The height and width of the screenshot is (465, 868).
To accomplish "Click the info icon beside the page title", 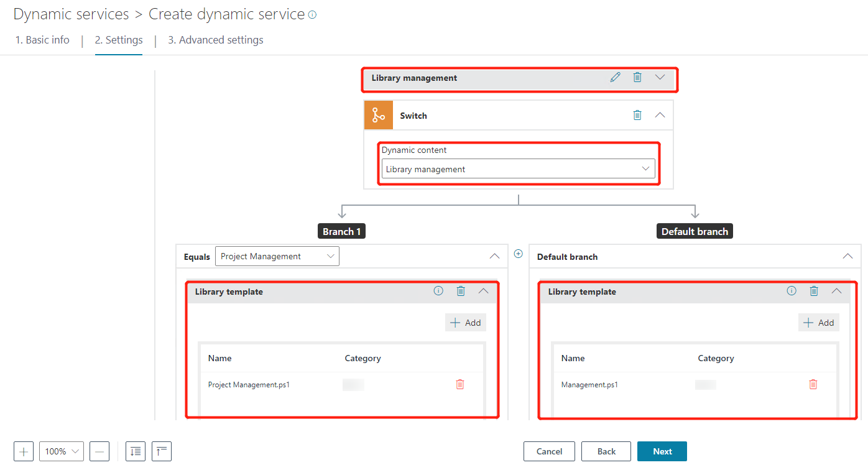I will 313,15.
